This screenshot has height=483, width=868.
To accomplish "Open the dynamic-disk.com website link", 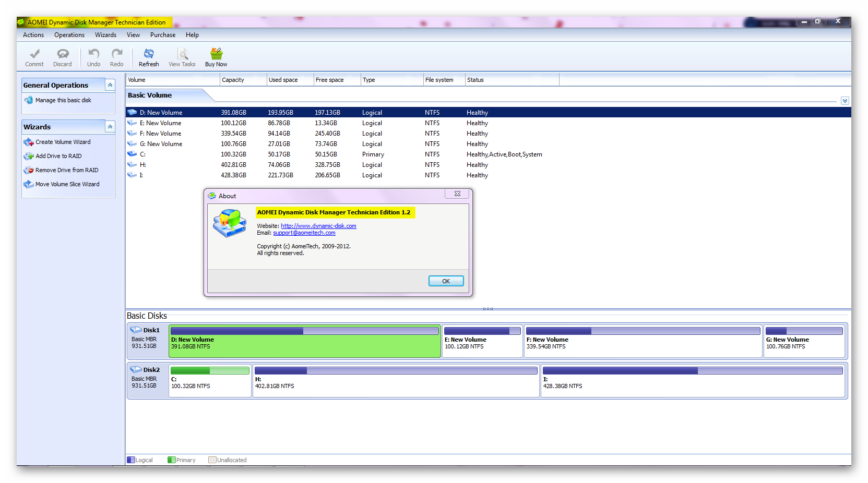I will 318,226.
